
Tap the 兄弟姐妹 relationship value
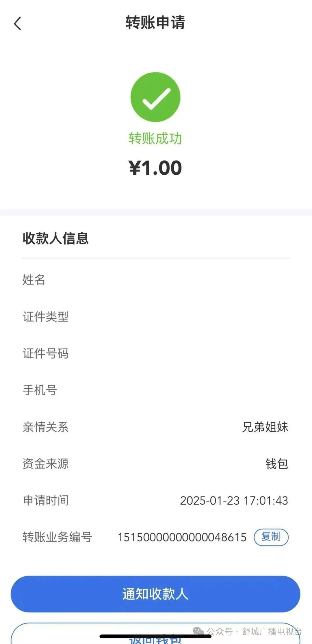tap(265, 427)
